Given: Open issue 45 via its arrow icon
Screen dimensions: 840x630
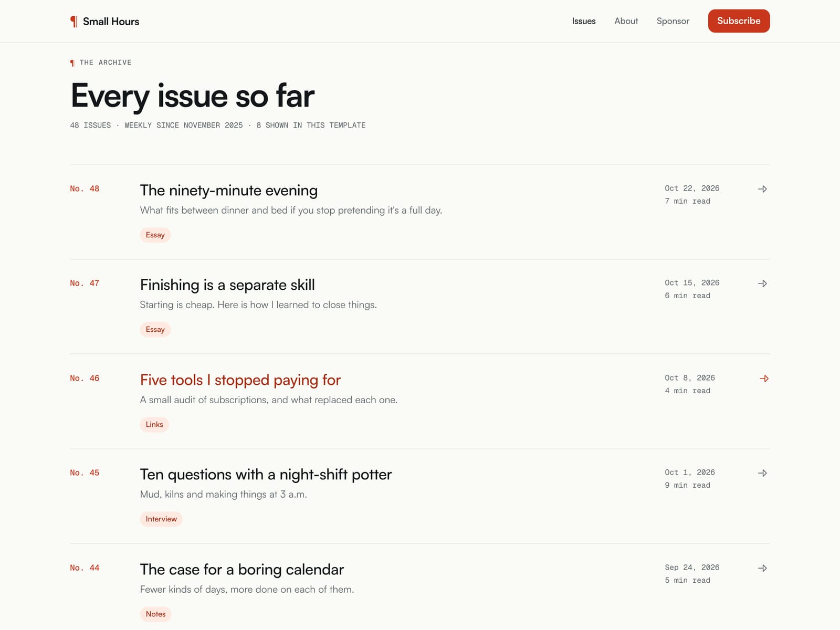Looking at the screenshot, I should click(x=763, y=473).
